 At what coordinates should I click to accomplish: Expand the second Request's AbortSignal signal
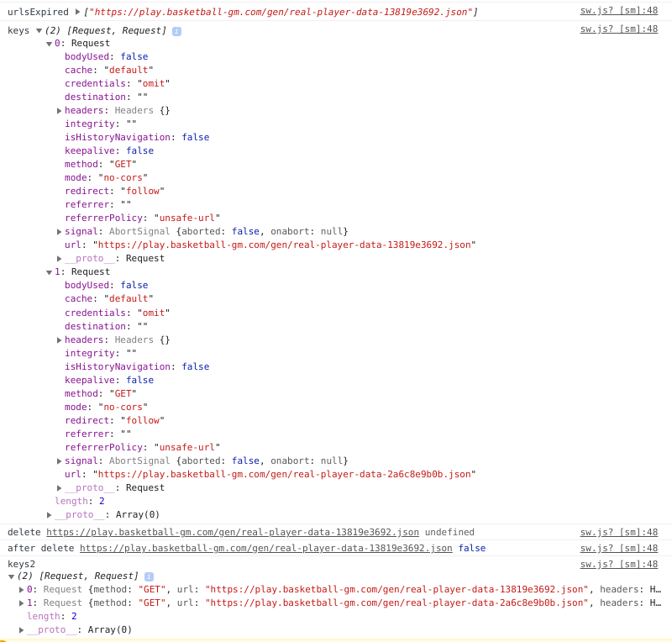point(59,460)
